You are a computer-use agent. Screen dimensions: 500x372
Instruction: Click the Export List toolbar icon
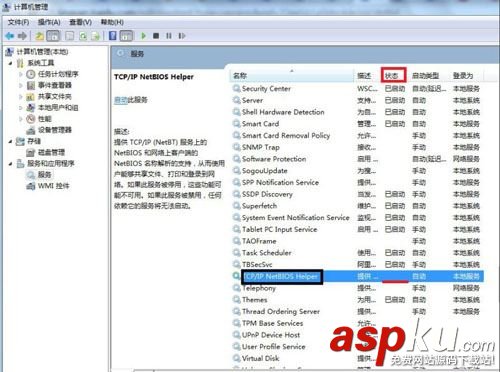click(x=96, y=36)
